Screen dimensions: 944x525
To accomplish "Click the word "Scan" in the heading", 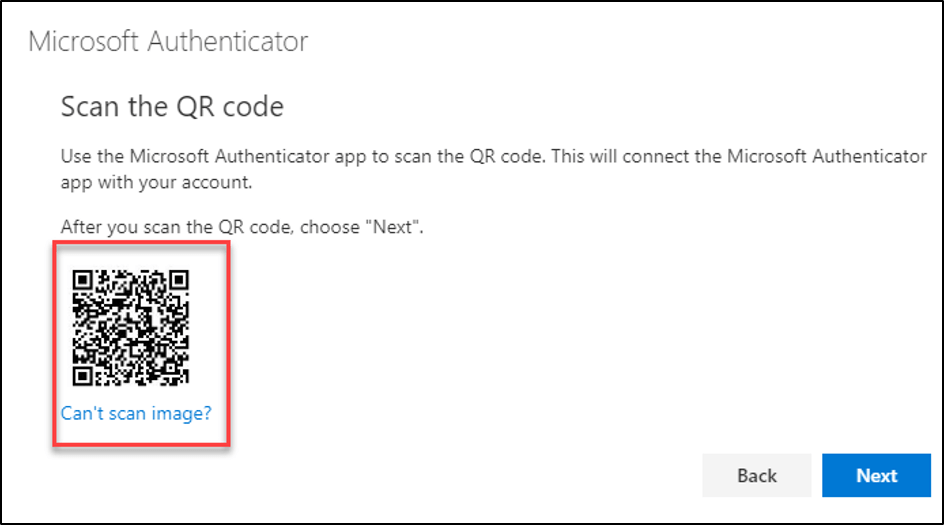I will (88, 106).
